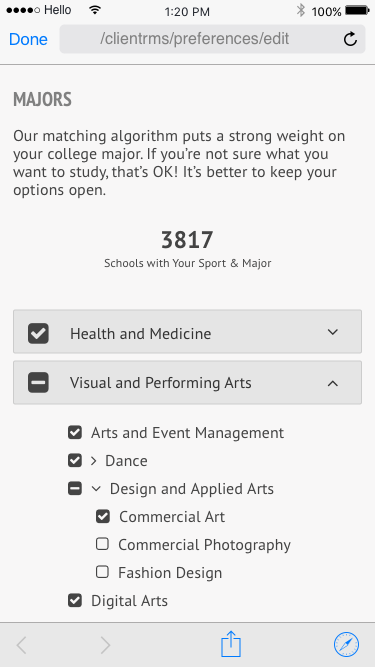This screenshot has width=375, height=667.
Task: Open in Safari via compass icon
Action: [x=346, y=644]
